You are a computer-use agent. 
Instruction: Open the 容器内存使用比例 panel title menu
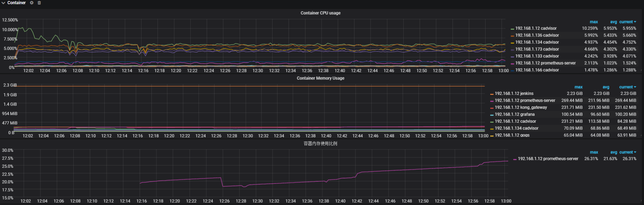pyautogui.click(x=320, y=143)
